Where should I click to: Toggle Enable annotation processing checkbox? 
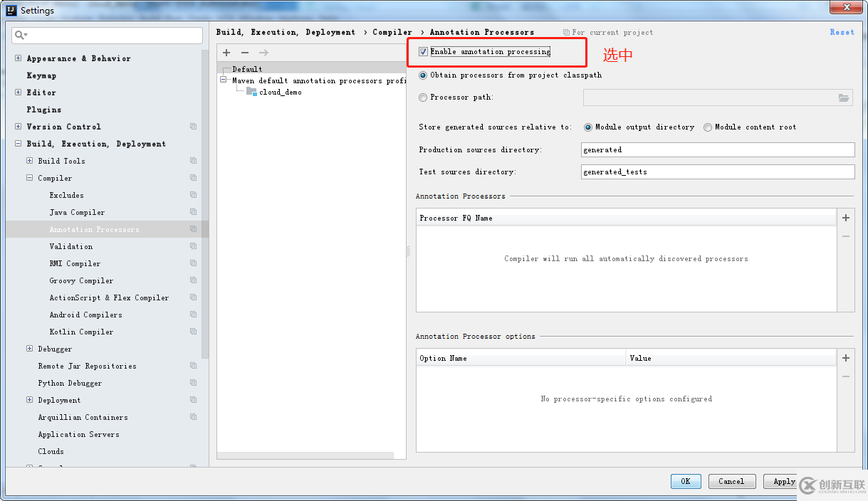coord(424,52)
